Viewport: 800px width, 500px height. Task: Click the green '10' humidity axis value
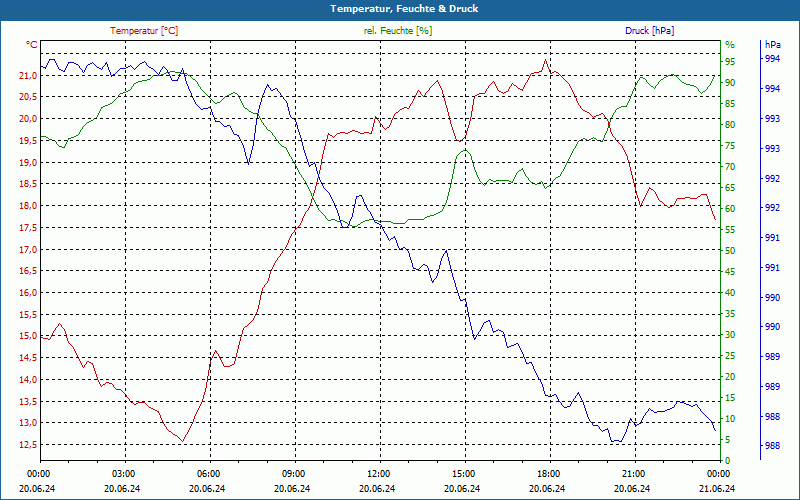coord(730,419)
